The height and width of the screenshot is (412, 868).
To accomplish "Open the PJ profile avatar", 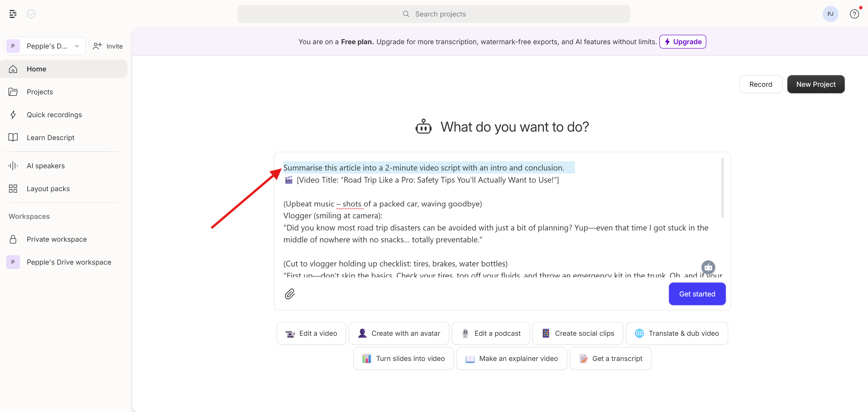I will click(830, 14).
